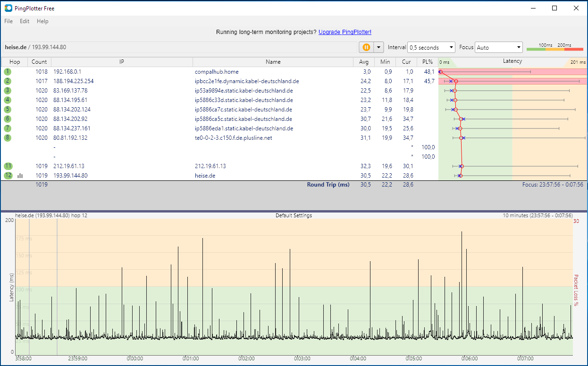Sort by the Avg column header
Screen dimensions: 588x366
click(363, 62)
